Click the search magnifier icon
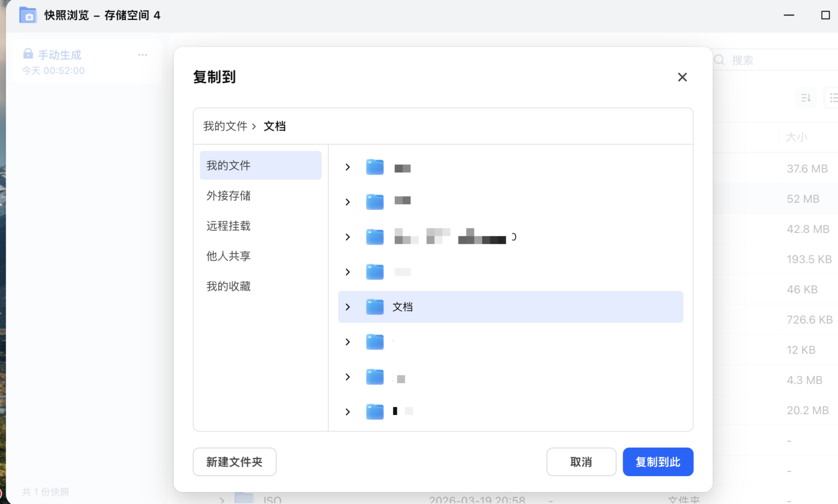Image resolution: width=838 pixels, height=504 pixels. 719,60
